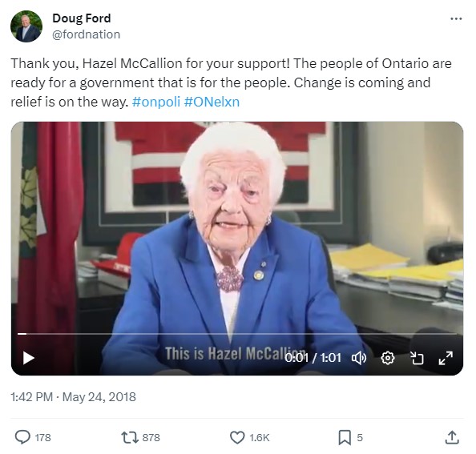Click the Doug Ford display name

click(82, 18)
